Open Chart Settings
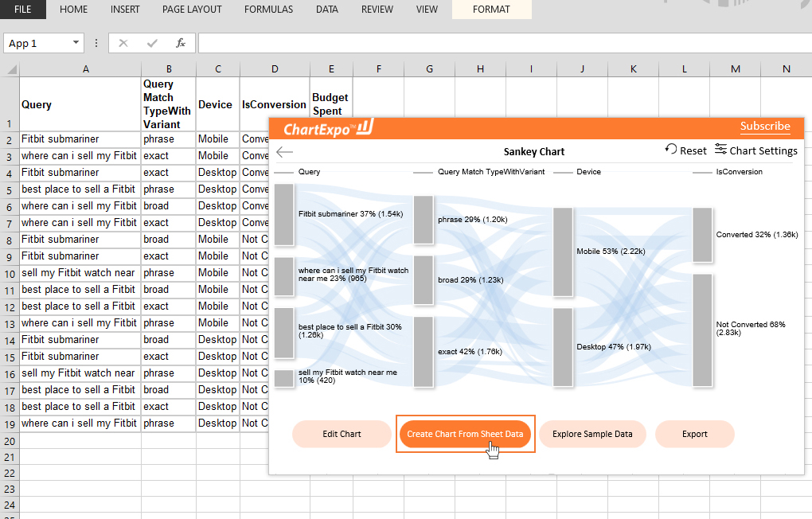 coord(755,150)
